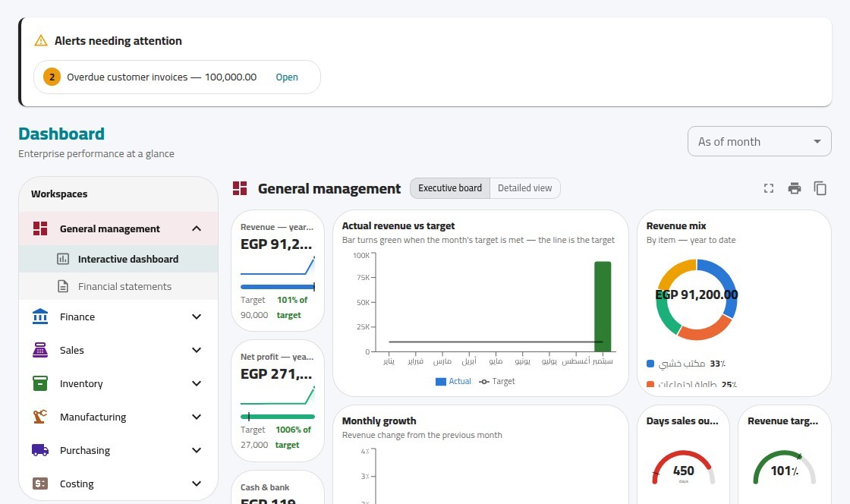Image resolution: width=850 pixels, height=504 pixels.
Task: Click the fullscreen icon
Action: [x=769, y=188]
